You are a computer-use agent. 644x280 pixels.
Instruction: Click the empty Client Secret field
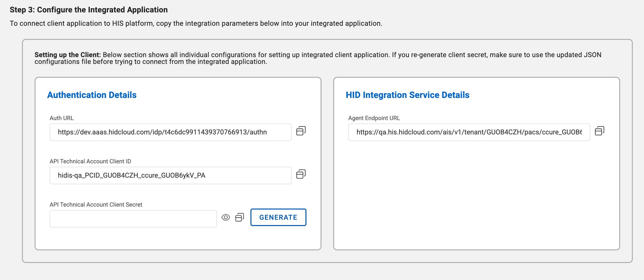tap(133, 219)
